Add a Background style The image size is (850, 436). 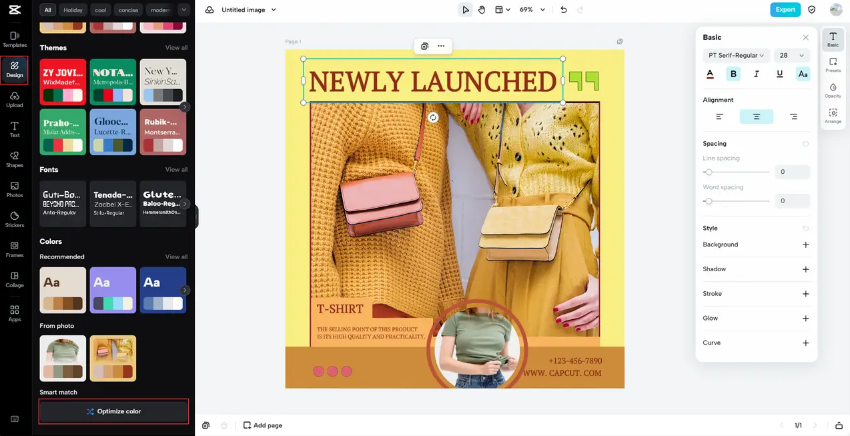click(x=806, y=245)
